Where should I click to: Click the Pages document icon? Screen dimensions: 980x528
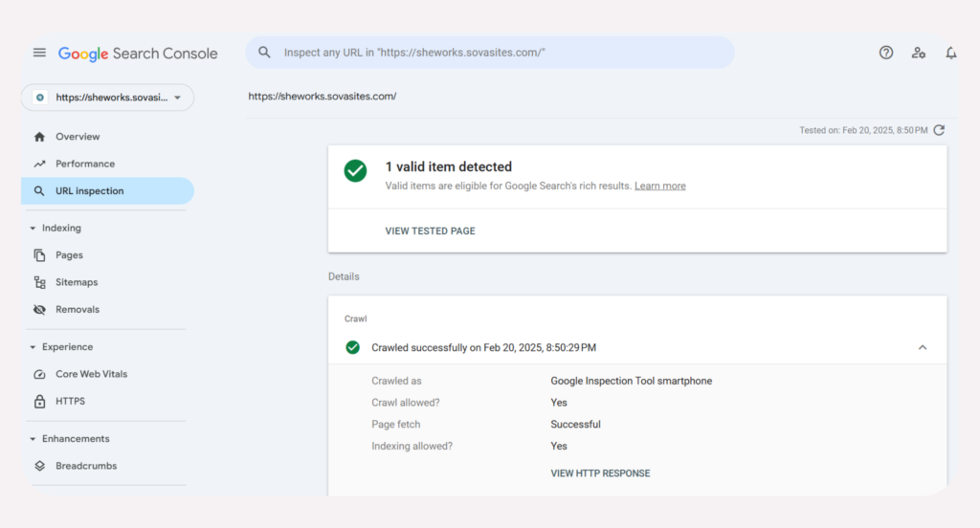39,255
